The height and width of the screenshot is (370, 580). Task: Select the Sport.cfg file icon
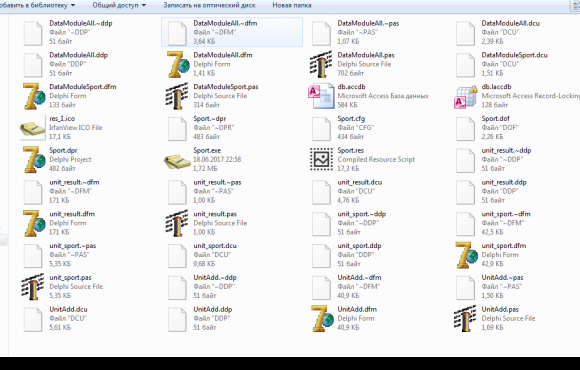[x=321, y=129]
